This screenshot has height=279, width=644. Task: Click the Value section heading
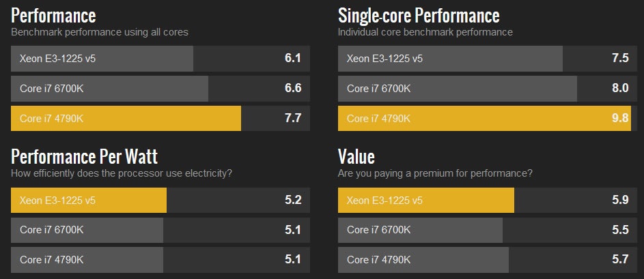(356, 156)
